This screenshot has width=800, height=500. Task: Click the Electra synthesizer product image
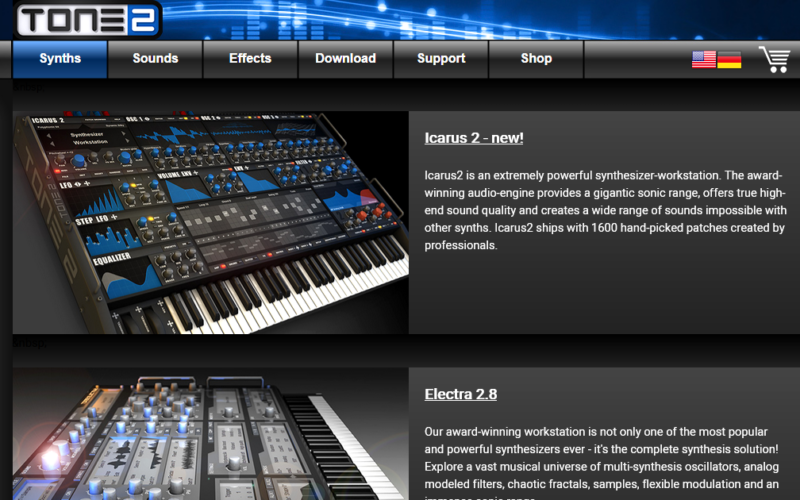pos(210,435)
